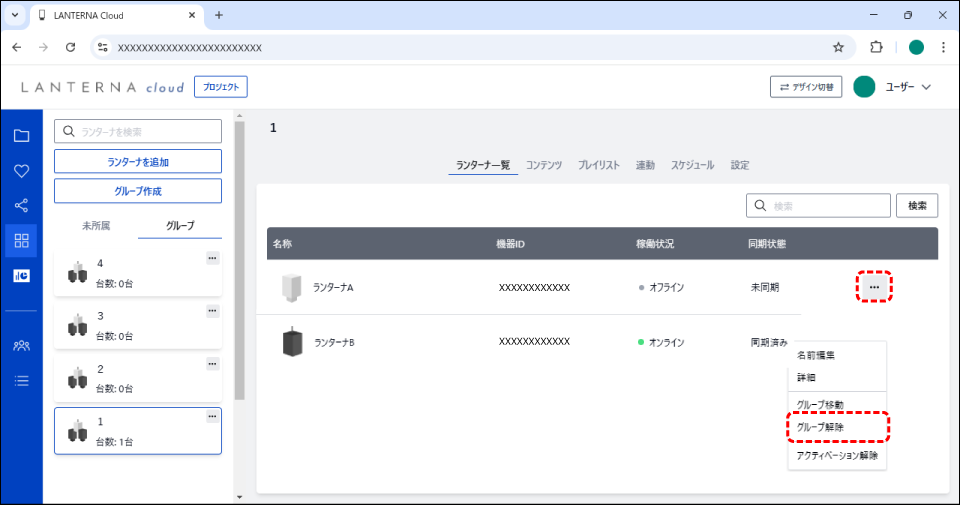The width and height of the screenshot is (960, 505).
Task: Click the ランタンA device thumbnail icon
Action: [x=291, y=287]
